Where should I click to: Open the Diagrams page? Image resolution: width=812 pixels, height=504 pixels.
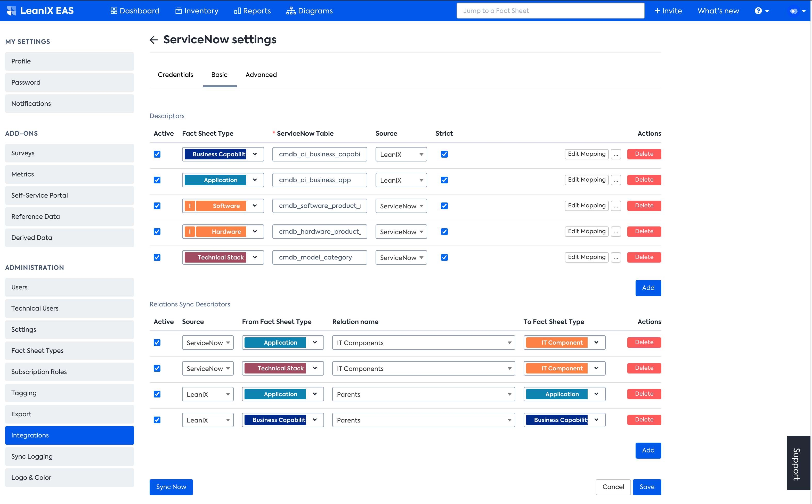coord(309,11)
